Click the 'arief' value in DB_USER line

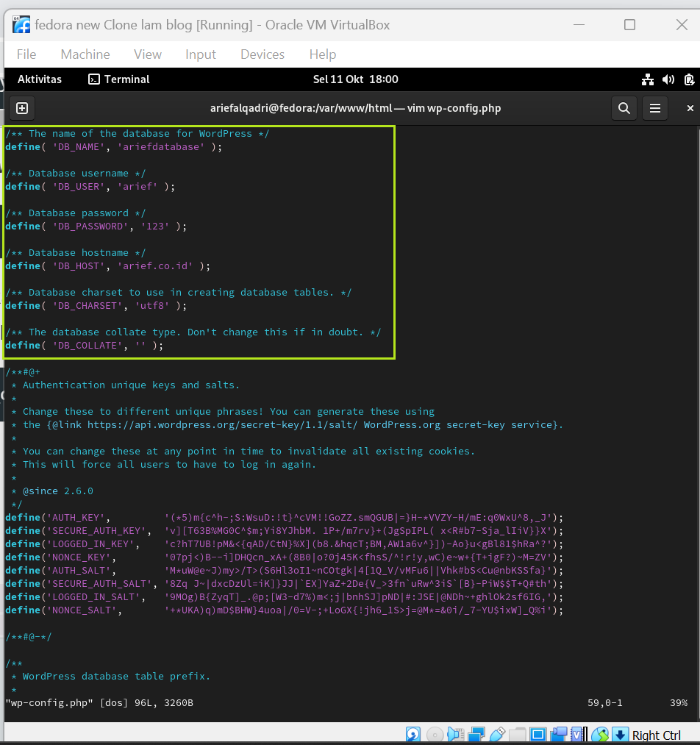(137, 187)
